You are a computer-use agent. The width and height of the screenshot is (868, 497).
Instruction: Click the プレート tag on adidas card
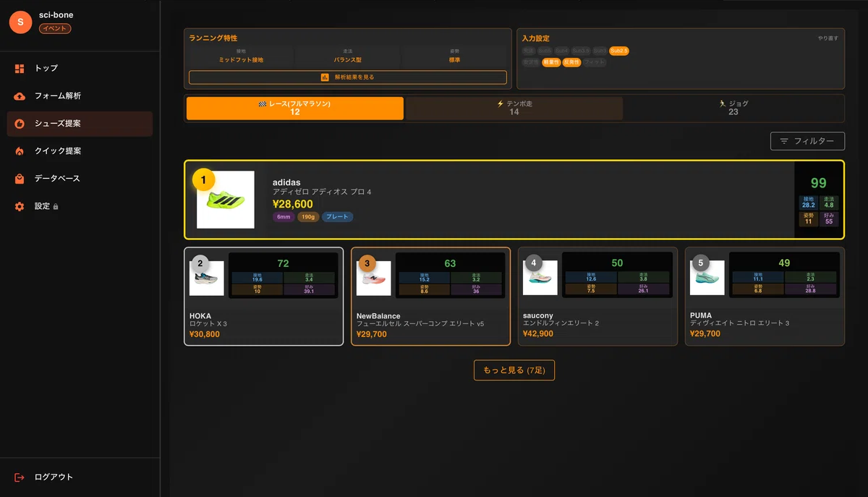(x=337, y=217)
